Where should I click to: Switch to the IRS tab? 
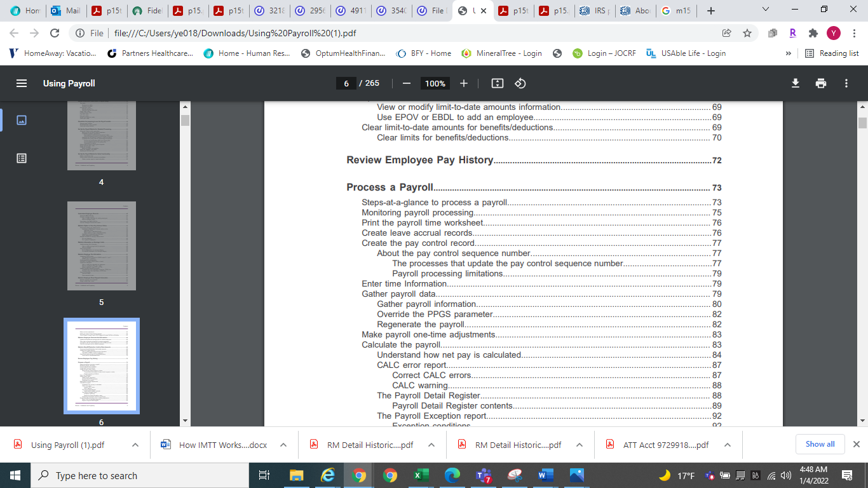[x=593, y=11]
